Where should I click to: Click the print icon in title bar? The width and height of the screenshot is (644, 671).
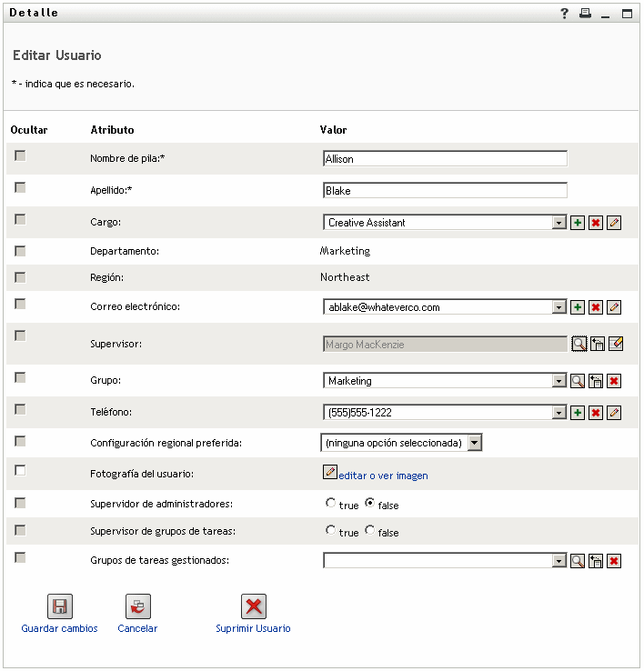[585, 14]
